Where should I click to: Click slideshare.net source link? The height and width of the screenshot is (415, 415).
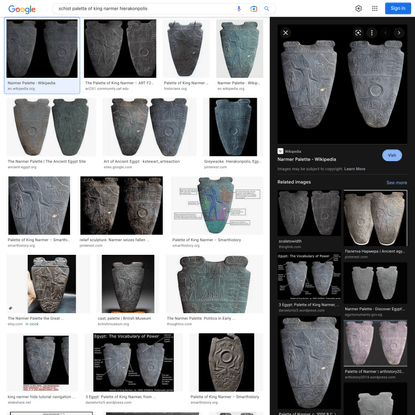coord(19,403)
